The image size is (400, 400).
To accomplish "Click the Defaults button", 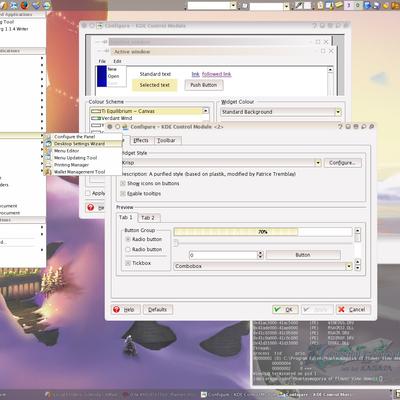I will click(158, 310).
